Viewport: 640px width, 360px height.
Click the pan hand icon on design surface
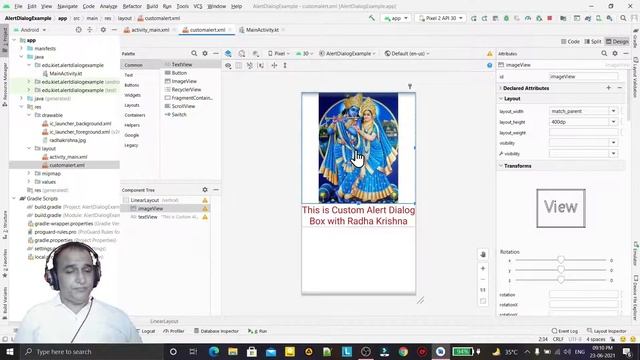pyautogui.click(x=483, y=254)
